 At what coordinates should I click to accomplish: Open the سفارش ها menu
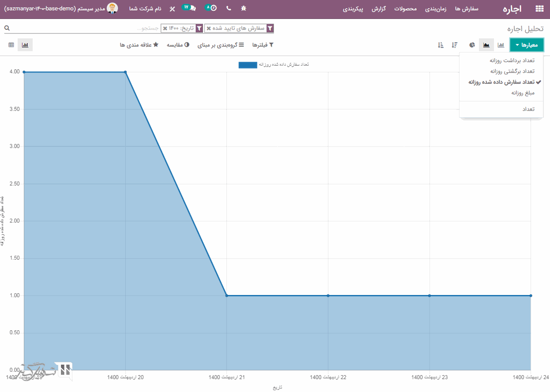(467, 9)
